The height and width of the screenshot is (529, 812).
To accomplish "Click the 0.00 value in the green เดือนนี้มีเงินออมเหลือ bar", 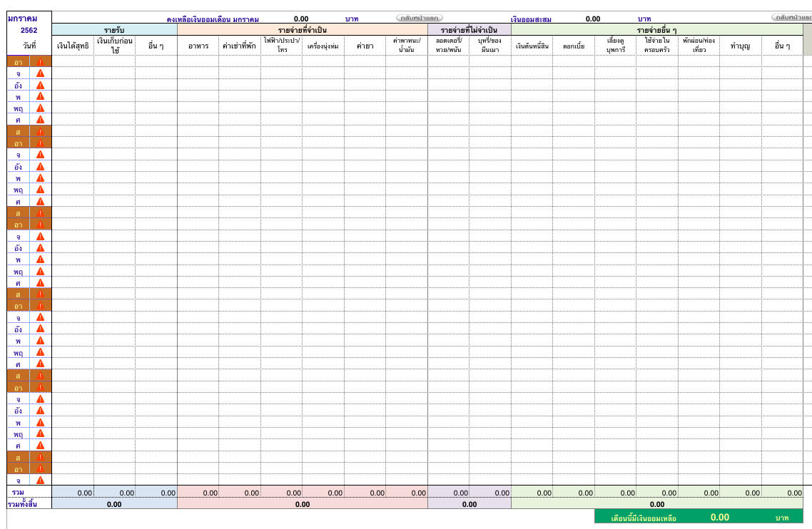I will click(720, 517).
